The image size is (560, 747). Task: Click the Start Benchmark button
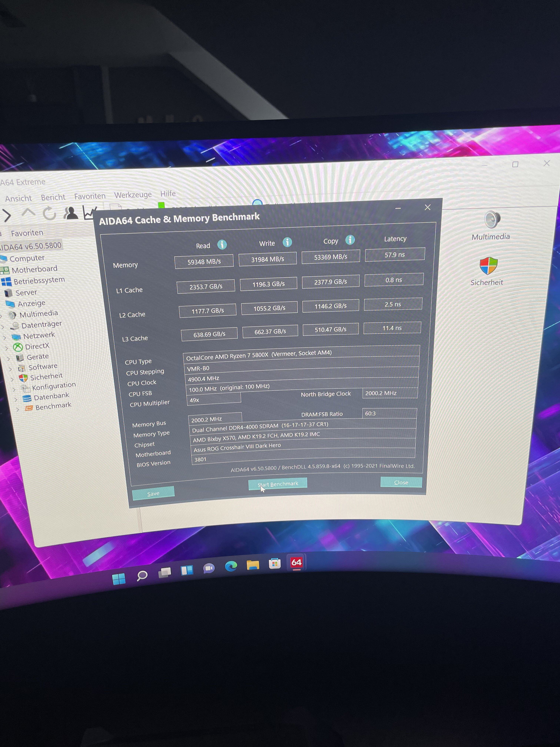click(278, 484)
